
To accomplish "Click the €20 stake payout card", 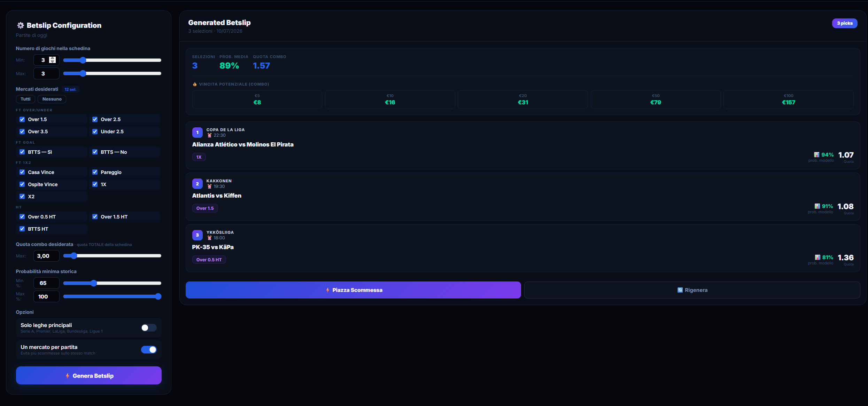I will point(523,99).
